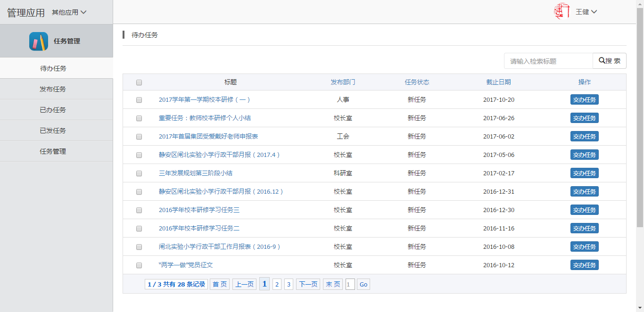Click the magnifier search button
644x312 pixels.
[x=609, y=61]
